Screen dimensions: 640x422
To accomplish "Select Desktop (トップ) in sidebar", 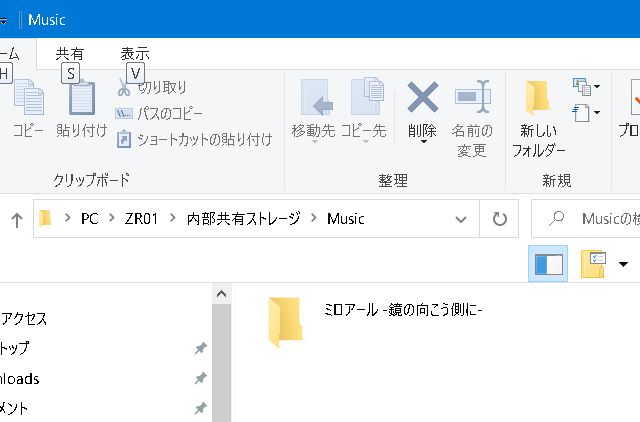I will (15, 348).
